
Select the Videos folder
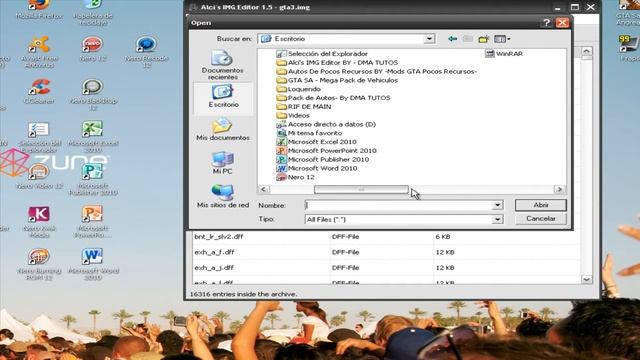(x=293, y=116)
